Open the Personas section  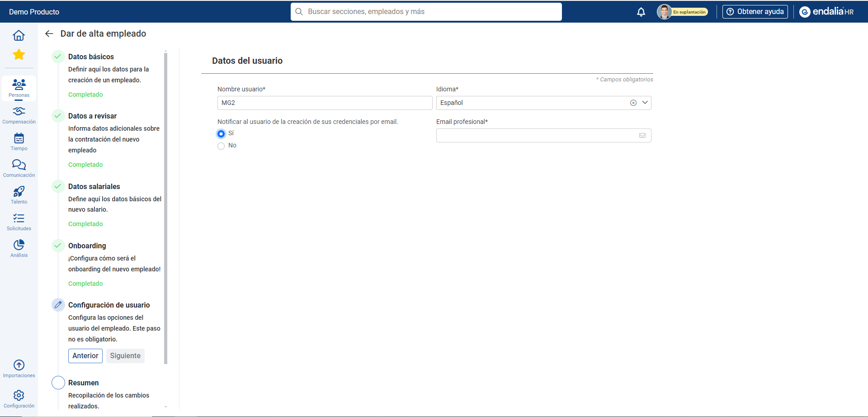coord(19,88)
